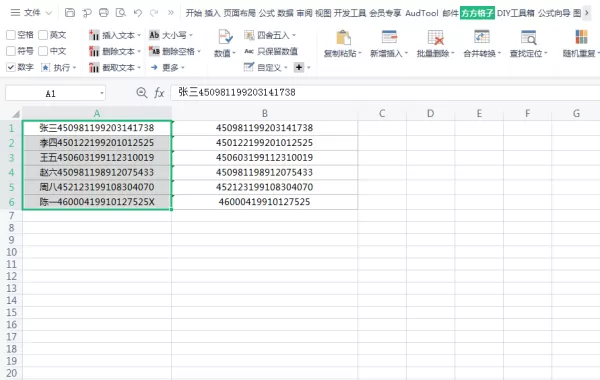Viewport: 600px width, 380px height.
Task: Select cell with 陈一46000419910127525X
Action: [x=97, y=202]
